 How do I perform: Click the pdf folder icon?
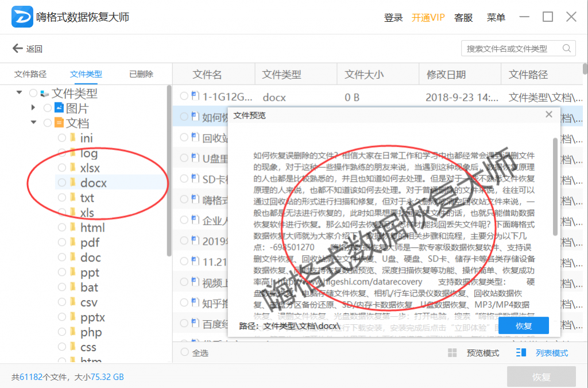point(73,242)
